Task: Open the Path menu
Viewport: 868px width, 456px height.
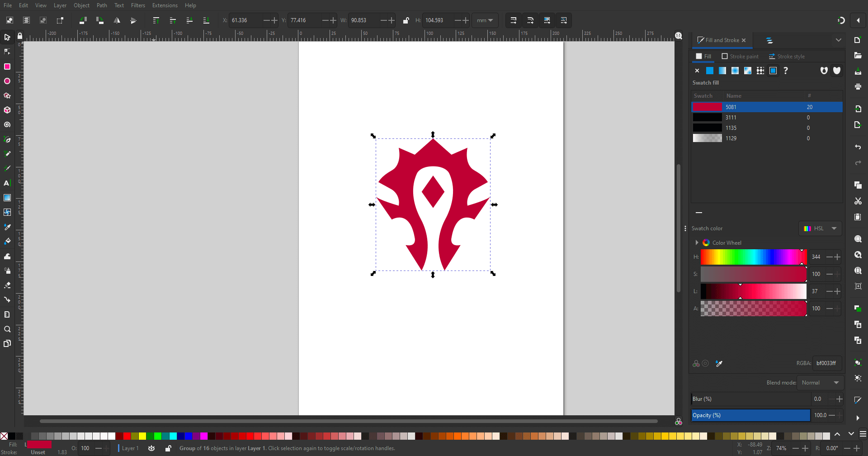Action: pyautogui.click(x=102, y=5)
